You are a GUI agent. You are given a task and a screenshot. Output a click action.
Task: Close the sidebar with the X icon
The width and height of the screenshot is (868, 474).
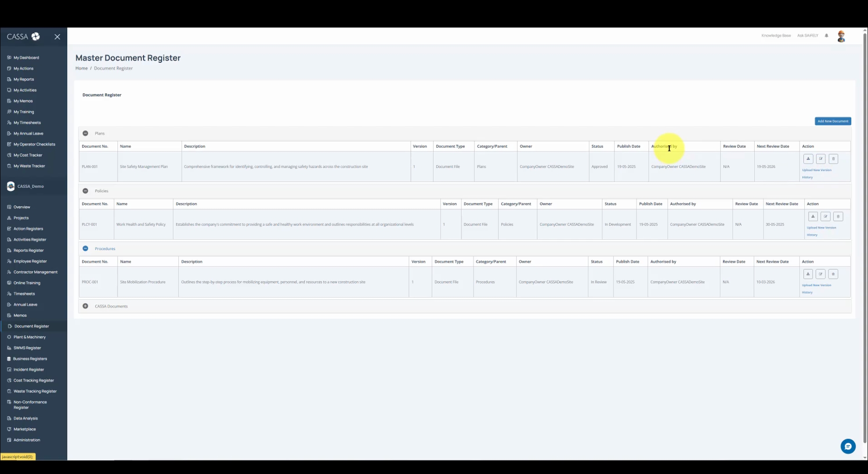(x=57, y=37)
